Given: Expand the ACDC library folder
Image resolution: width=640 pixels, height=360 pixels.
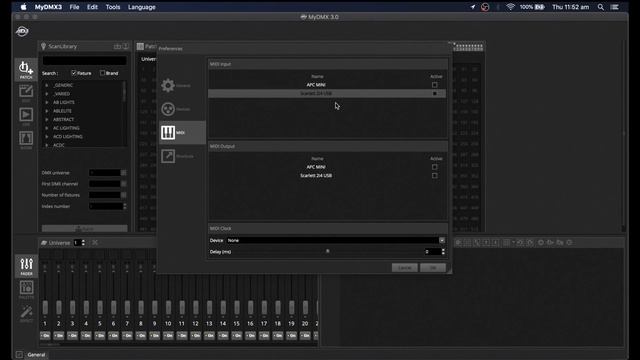Looking at the screenshot, I should click(x=47, y=145).
